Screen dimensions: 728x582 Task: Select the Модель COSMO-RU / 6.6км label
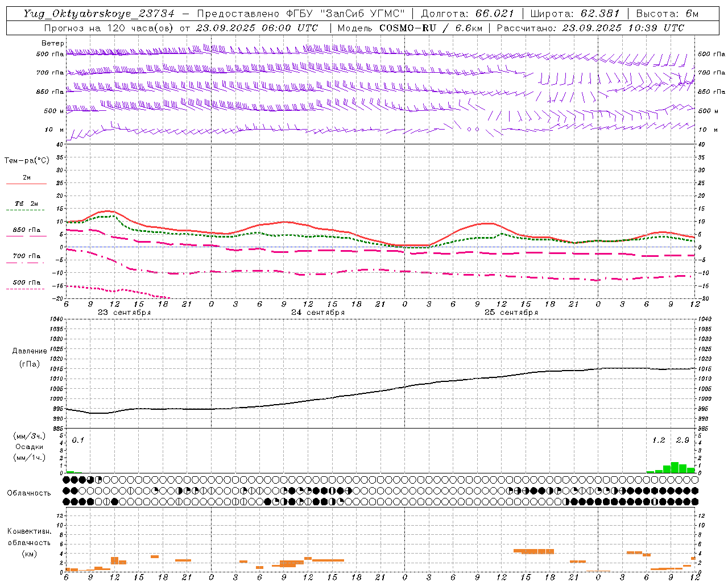click(x=409, y=28)
